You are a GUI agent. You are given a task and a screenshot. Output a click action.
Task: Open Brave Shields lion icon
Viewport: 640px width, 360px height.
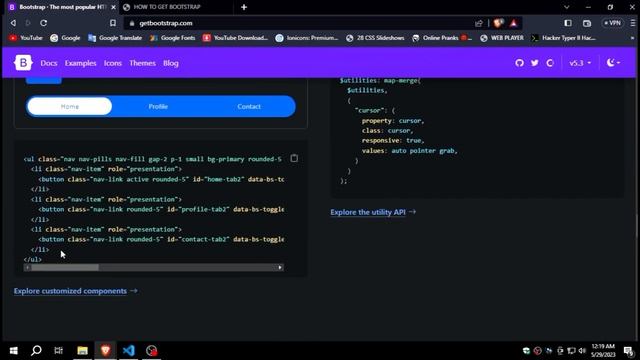498,23
